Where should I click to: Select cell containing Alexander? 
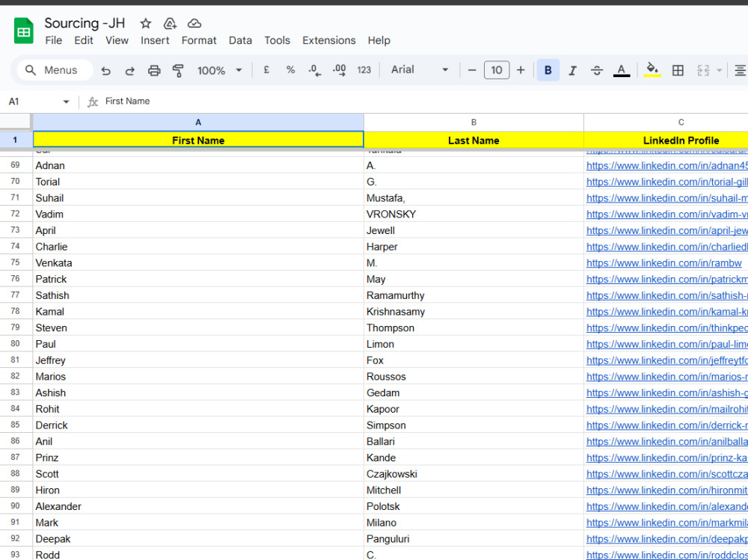click(198, 506)
